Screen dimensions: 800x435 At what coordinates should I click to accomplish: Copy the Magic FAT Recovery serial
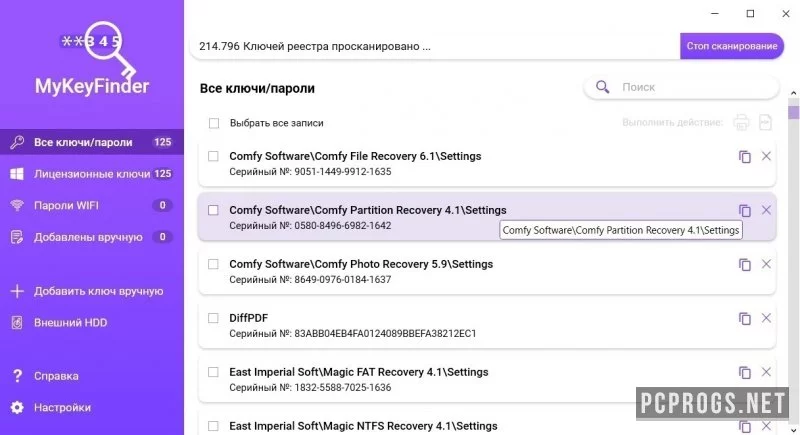(x=744, y=372)
